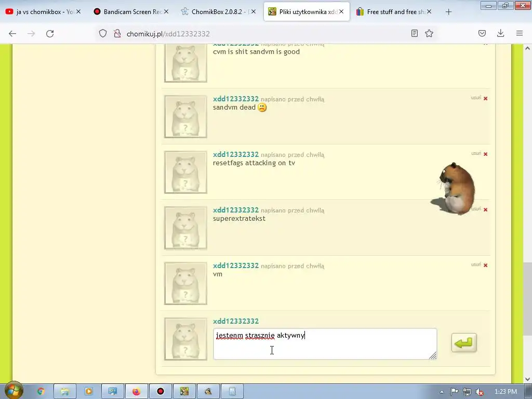Viewport: 532px width, 399px height.
Task: Reload the chomikuj.pl page
Action: coord(50,34)
